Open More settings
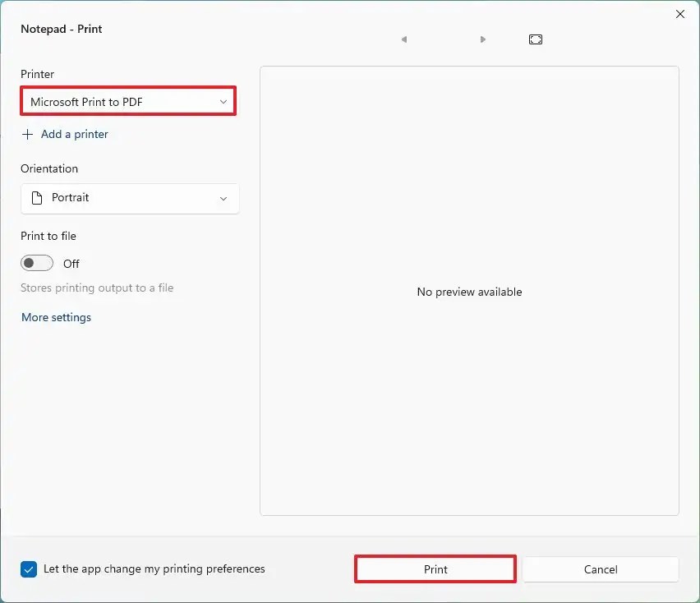This screenshot has height=603, width=700. point(56,317)
